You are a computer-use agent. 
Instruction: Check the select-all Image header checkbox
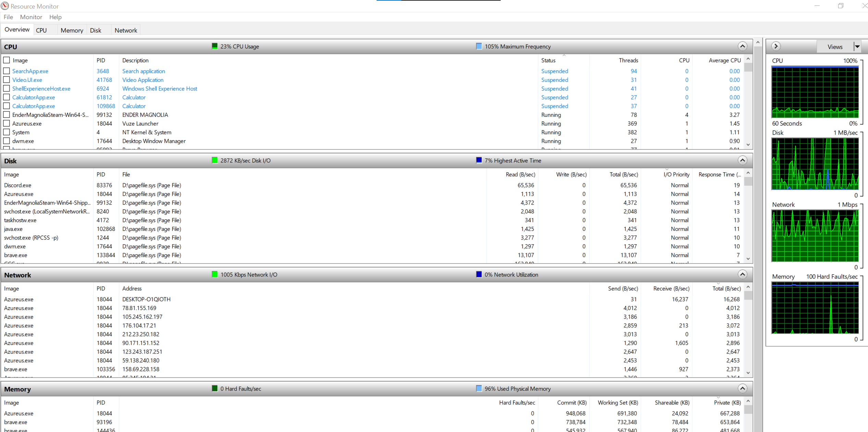[7, 60]
